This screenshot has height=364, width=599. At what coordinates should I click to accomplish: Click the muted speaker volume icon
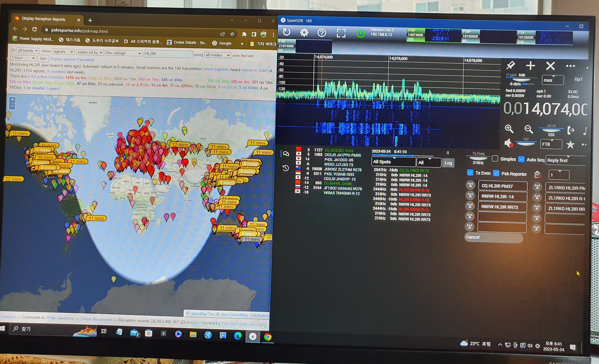tap(509, 143)
